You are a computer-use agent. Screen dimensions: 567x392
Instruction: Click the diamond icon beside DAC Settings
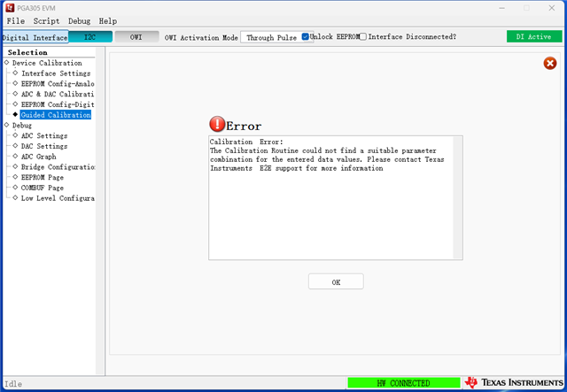tap(15, 146)
